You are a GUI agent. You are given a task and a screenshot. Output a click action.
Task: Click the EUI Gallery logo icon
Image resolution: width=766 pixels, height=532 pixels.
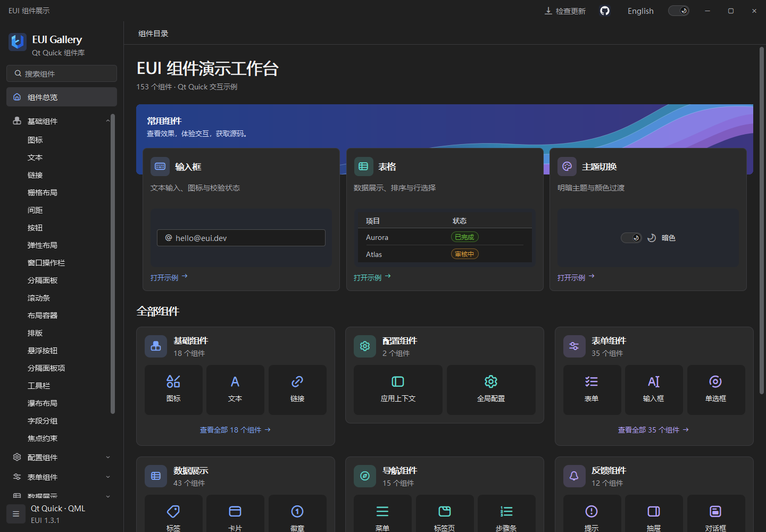tap(18, 41)
